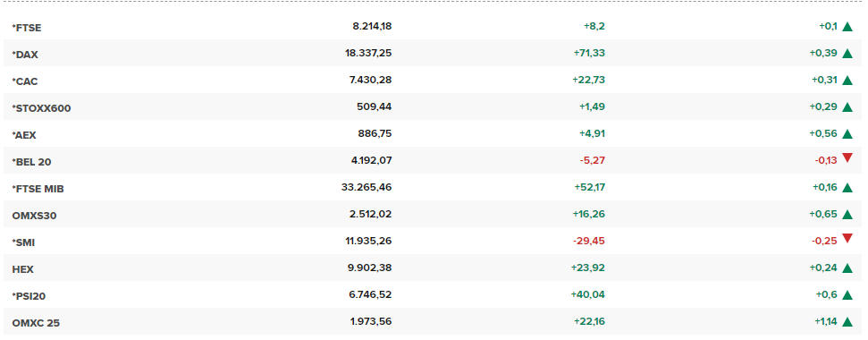Select the *CAC index label

[x=25, y=81]
